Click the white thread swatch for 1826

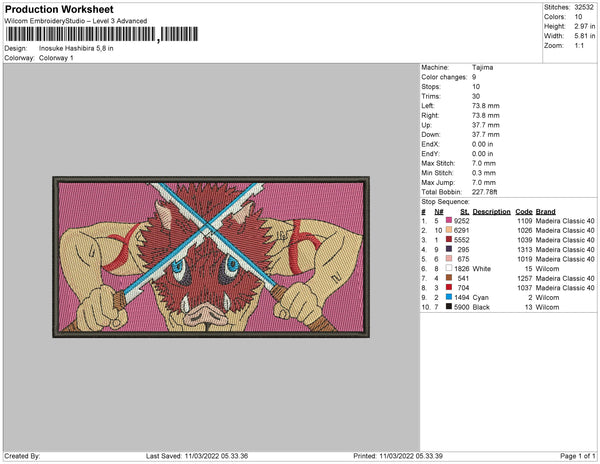coord(449,268)
